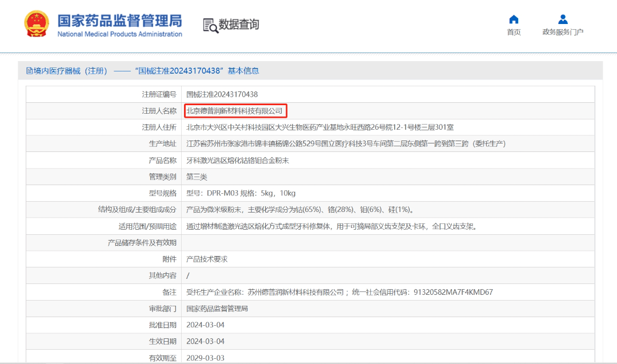The width and height of the screenshot is (617, 364).
Task: Click the 注册人住所 row label
Action: [x=159, y=127]
